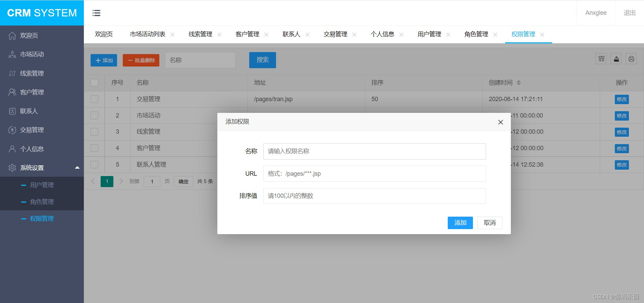Image resolution: width=644 pixels, height=303 pixels.
Task: Click the 添加 button in the dialog
Action: coord(460,223)
